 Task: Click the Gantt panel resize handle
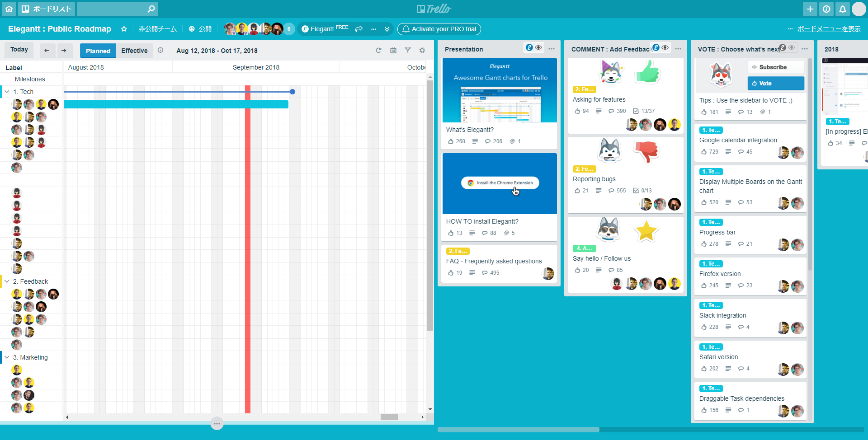[217, 423]
